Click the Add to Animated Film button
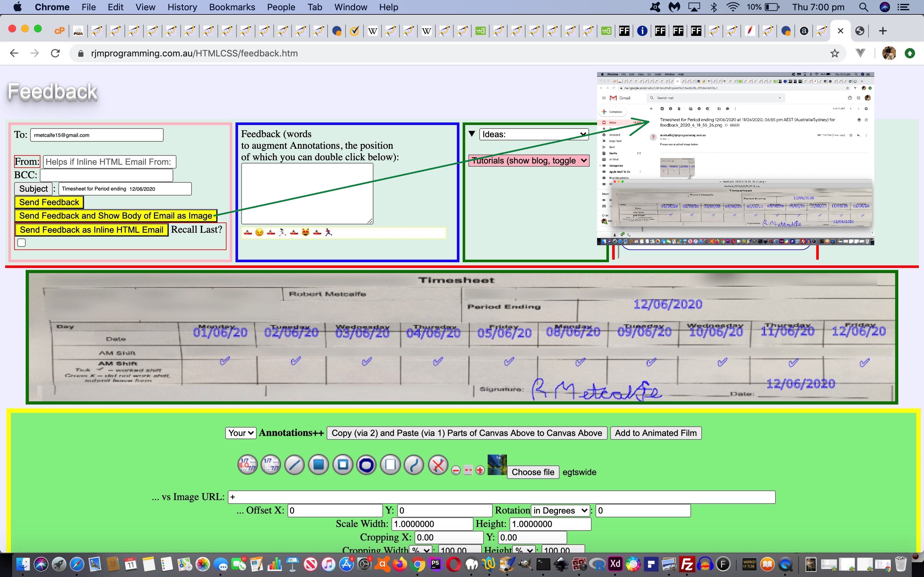Screen dimensions: 924x577 pos(655,433)
